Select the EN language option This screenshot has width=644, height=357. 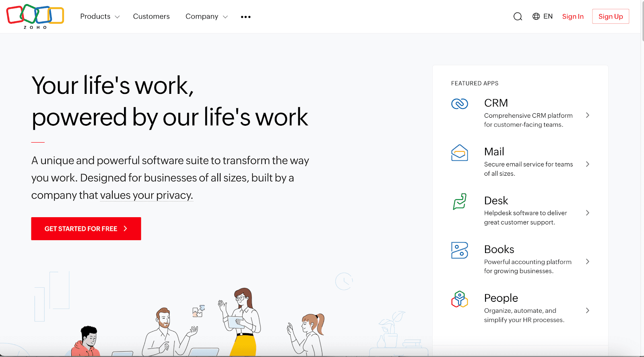(x=548, y=17)
